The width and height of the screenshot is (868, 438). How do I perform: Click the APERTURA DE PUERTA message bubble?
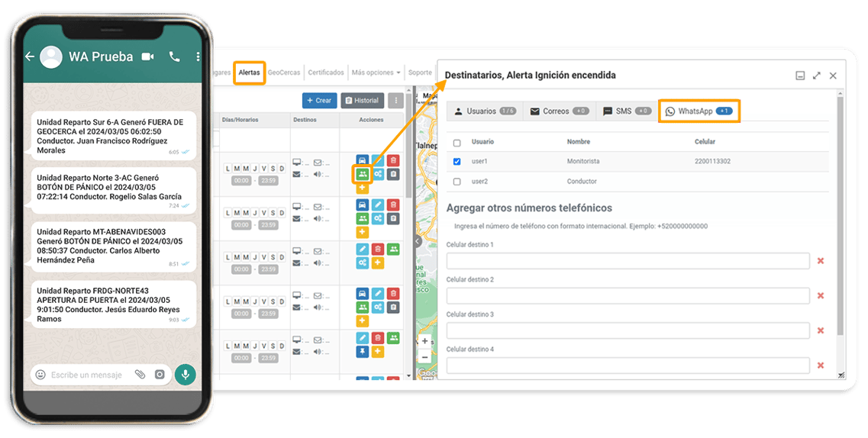point(114,304)
